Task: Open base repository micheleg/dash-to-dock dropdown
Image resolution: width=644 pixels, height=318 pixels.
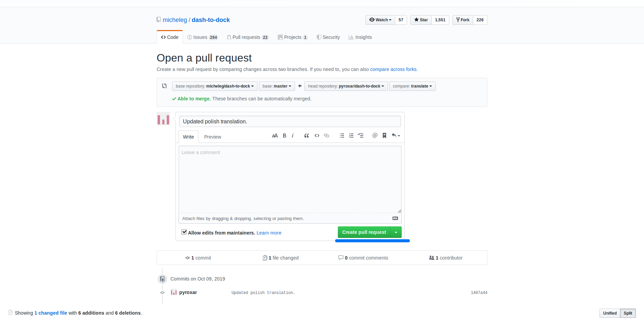Action: point(215,86)
